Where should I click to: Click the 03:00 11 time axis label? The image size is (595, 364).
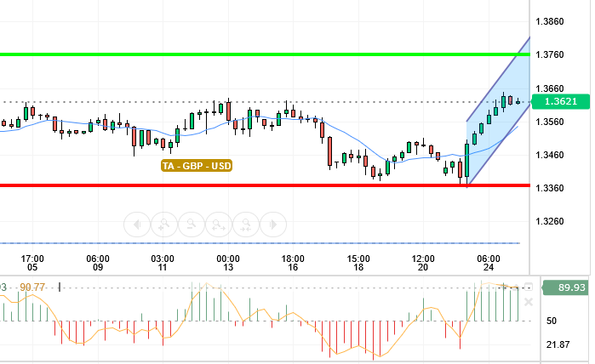click(x=163, y=263)
